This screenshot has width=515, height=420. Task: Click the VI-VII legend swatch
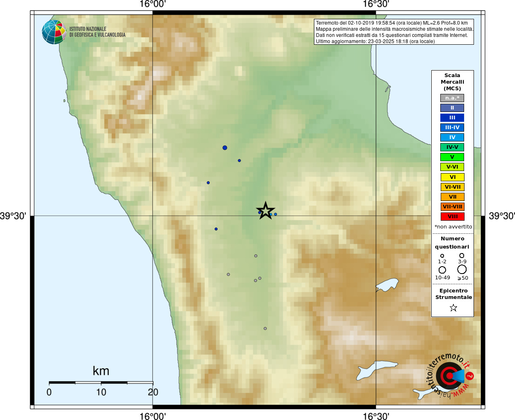coord(452,187)
